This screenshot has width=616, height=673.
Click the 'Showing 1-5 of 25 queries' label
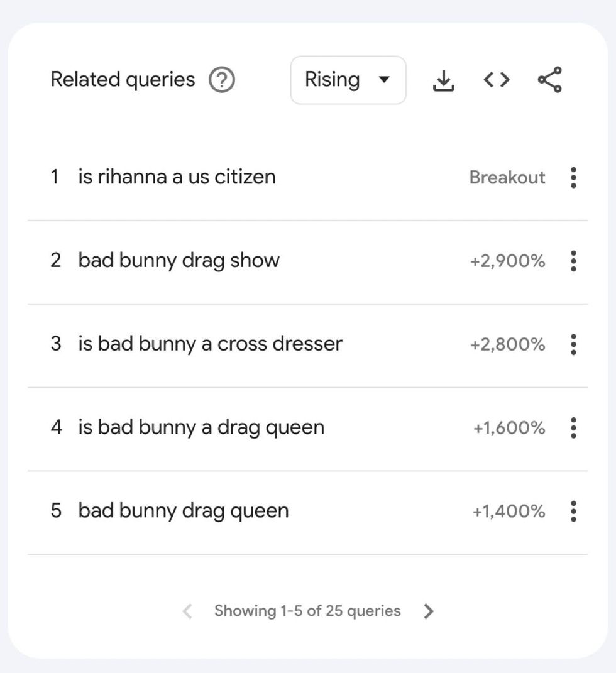coord(308,610)
